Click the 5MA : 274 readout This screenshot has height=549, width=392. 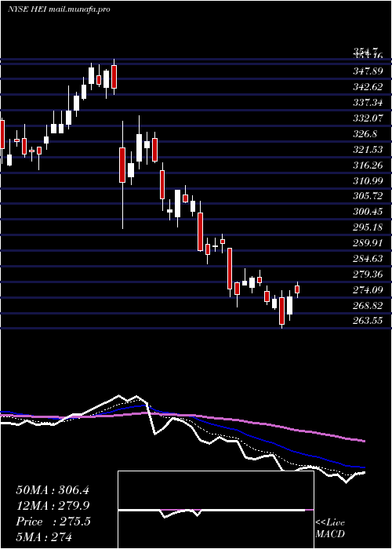pyautogui.click(x=44, y=536)
